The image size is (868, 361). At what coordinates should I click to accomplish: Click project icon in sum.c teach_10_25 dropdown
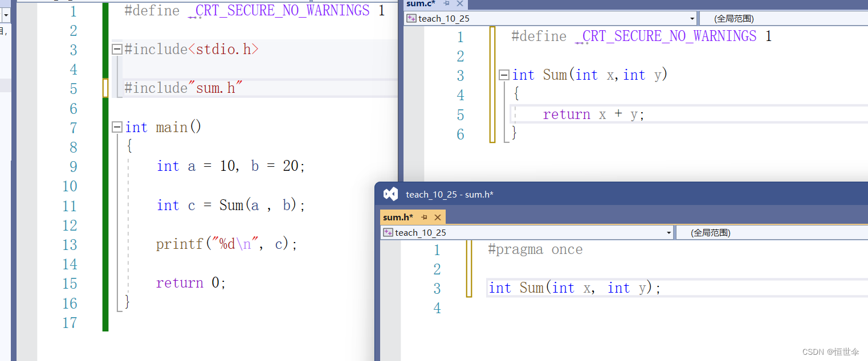(411, 18)
